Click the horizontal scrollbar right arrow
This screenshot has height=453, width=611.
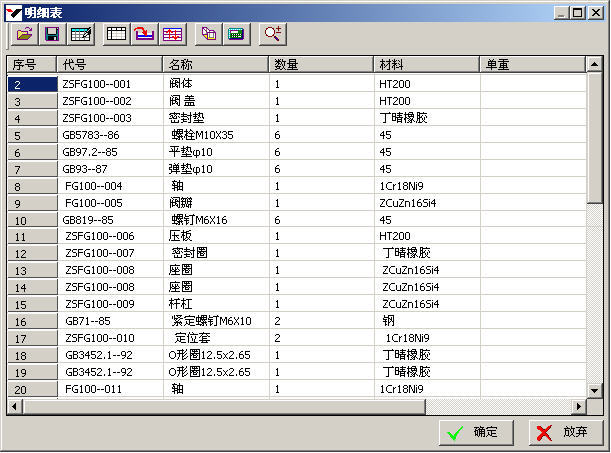pyautogui.click(x=579, y=407)
